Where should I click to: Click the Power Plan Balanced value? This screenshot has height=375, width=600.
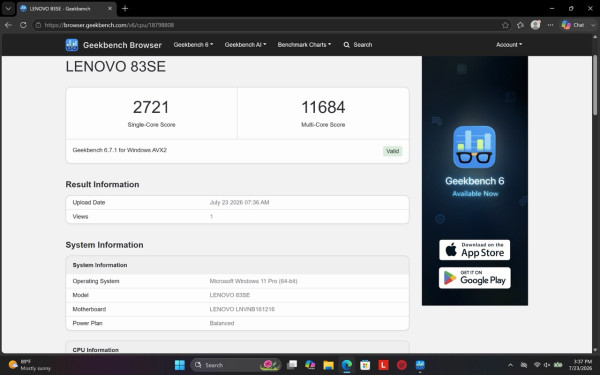click(x=222, y=323)
